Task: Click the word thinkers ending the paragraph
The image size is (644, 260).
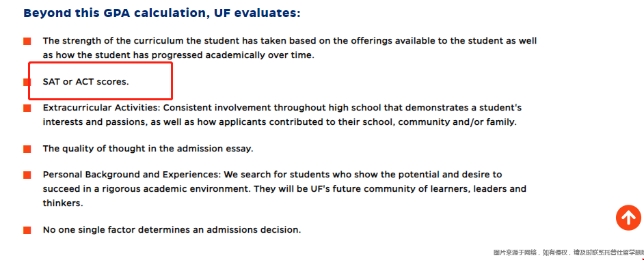Action: [x=62, y=203]
